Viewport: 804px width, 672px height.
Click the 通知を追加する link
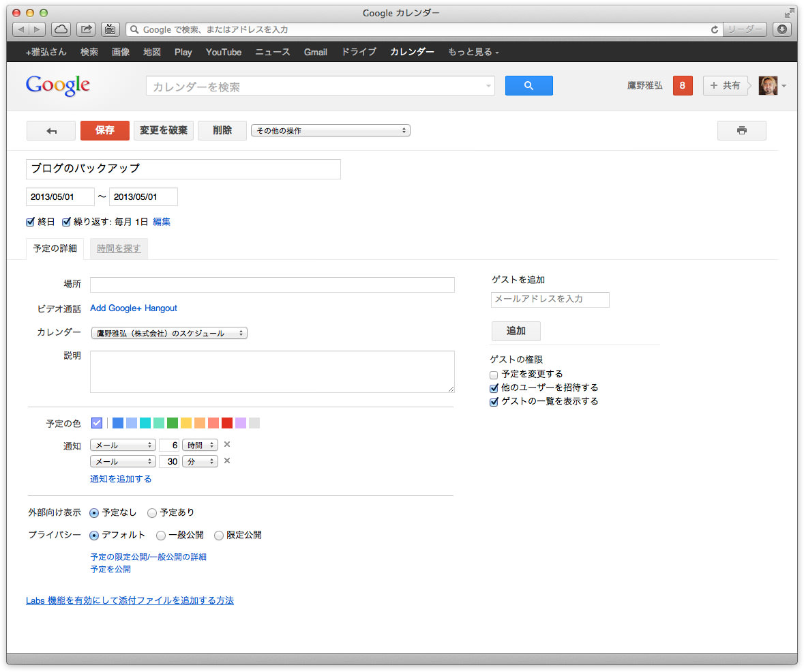(121, 479)
